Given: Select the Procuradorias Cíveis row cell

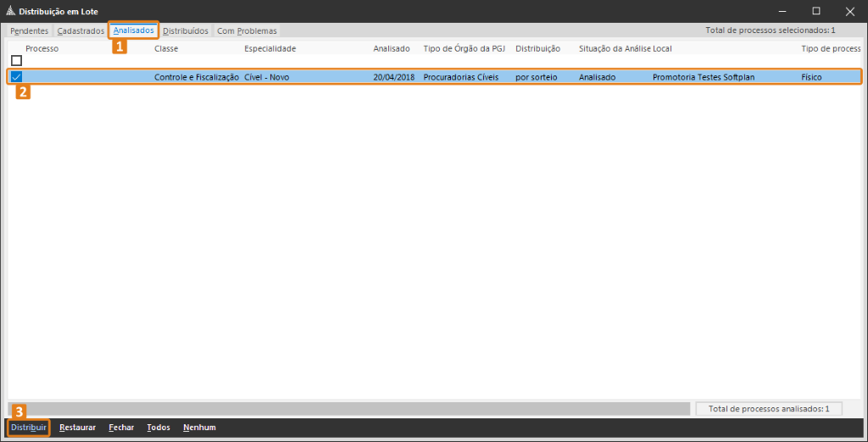Looking at the screenshot, I should click(461, 77).
